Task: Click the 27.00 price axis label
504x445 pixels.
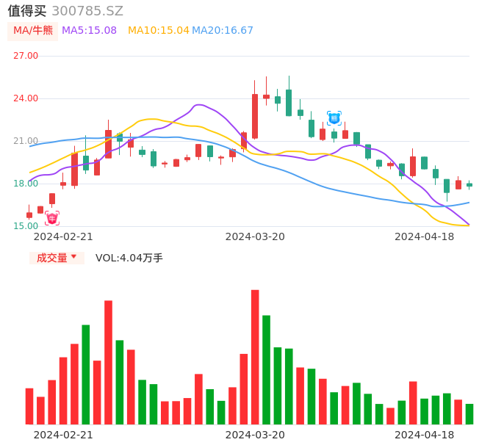Action: (26, 56)
